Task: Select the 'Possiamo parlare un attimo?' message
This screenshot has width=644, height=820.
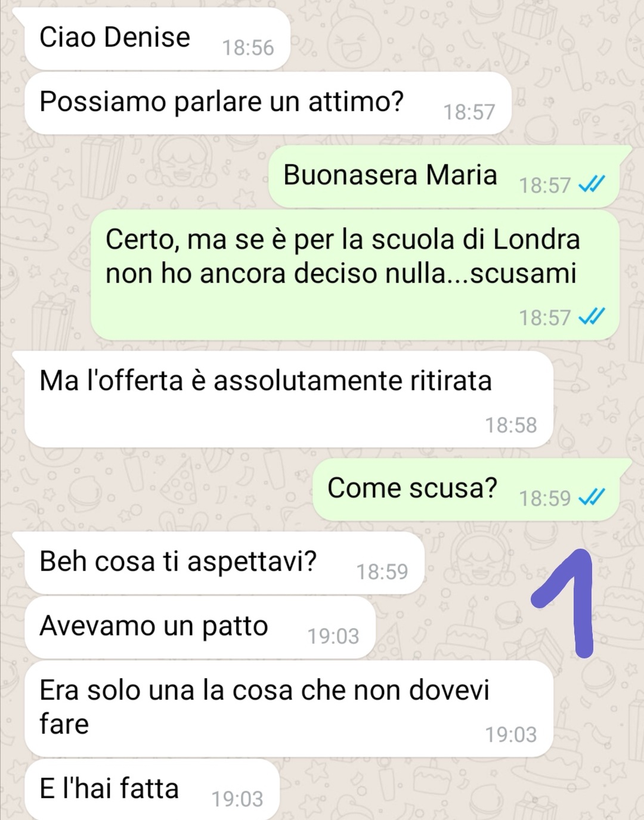Action: (268, 103)
